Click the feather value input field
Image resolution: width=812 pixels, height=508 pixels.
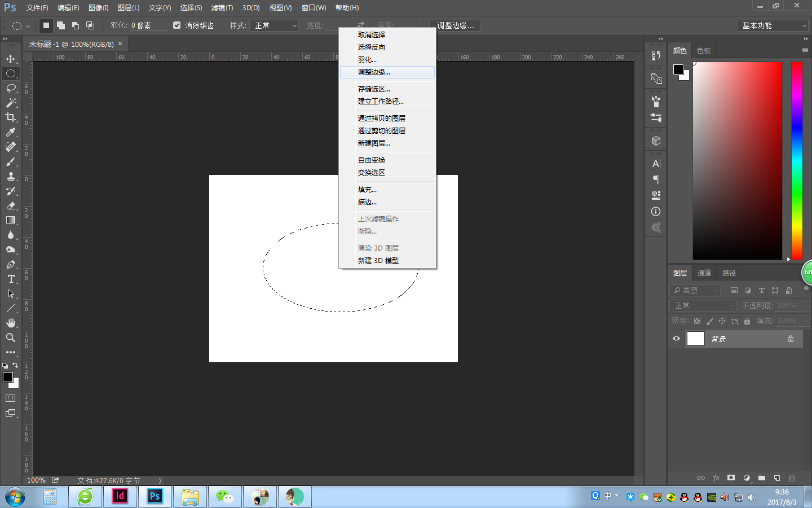[149, 25]
